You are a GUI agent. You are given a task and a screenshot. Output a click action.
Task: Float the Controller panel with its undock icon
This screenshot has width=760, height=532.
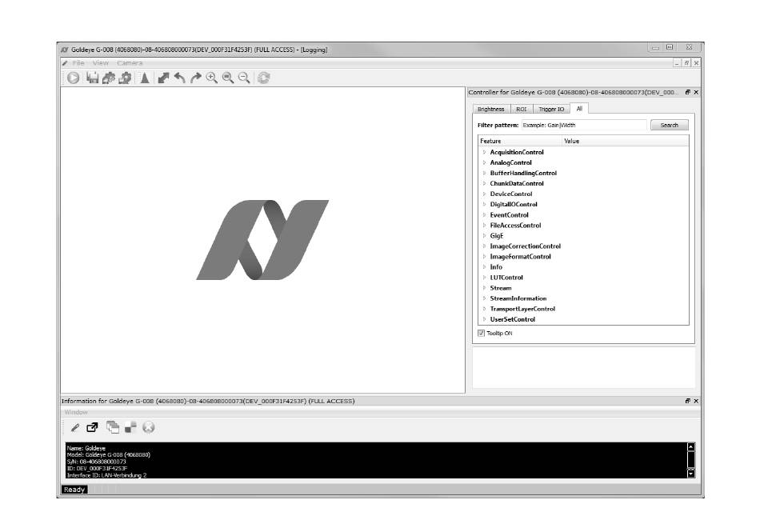687,92
